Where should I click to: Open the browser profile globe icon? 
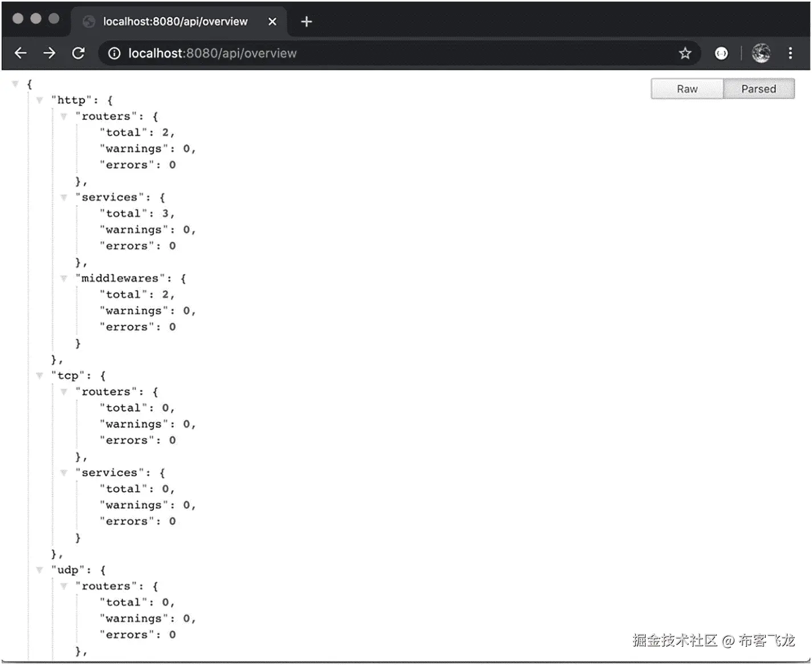point(760,53)
